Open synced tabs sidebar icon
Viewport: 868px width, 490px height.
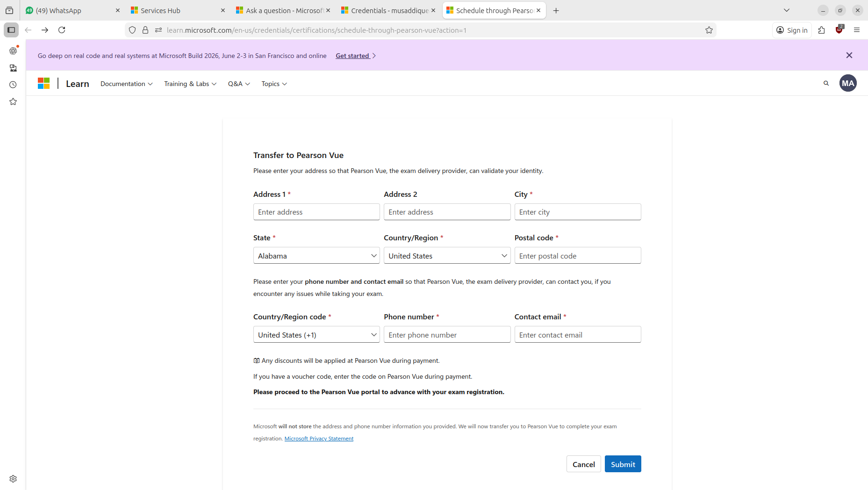point(13,68)
